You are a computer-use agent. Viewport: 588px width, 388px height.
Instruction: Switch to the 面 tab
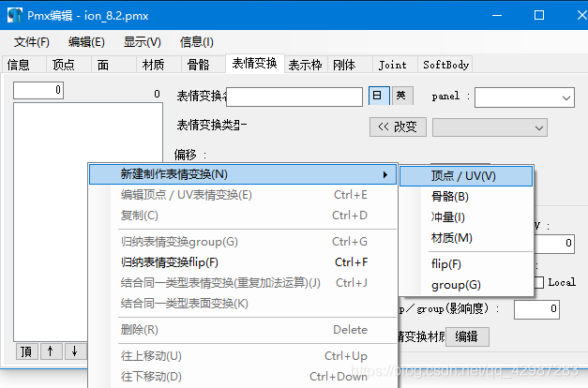(113, 65)
